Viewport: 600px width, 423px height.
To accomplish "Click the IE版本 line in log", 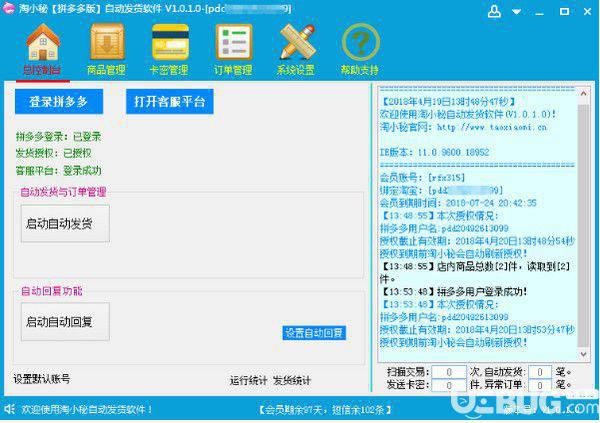I will tap(435, 152).
